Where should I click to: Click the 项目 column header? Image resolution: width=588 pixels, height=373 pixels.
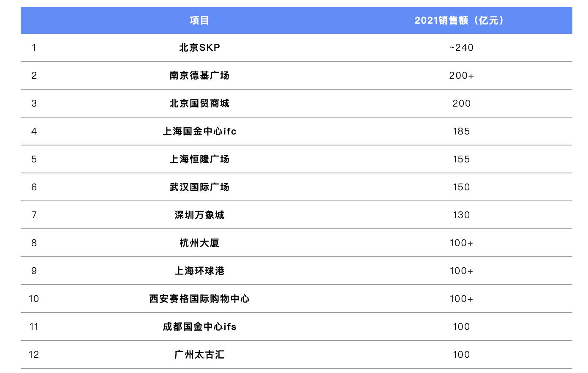click(199, 20)
